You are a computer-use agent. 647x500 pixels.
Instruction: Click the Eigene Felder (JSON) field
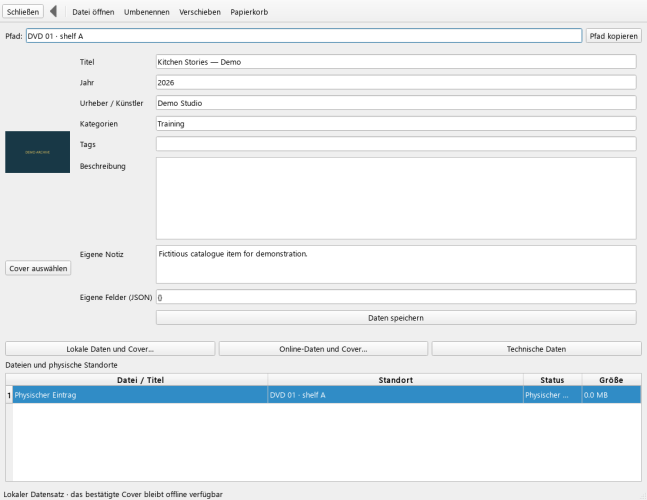click(396, 297)
